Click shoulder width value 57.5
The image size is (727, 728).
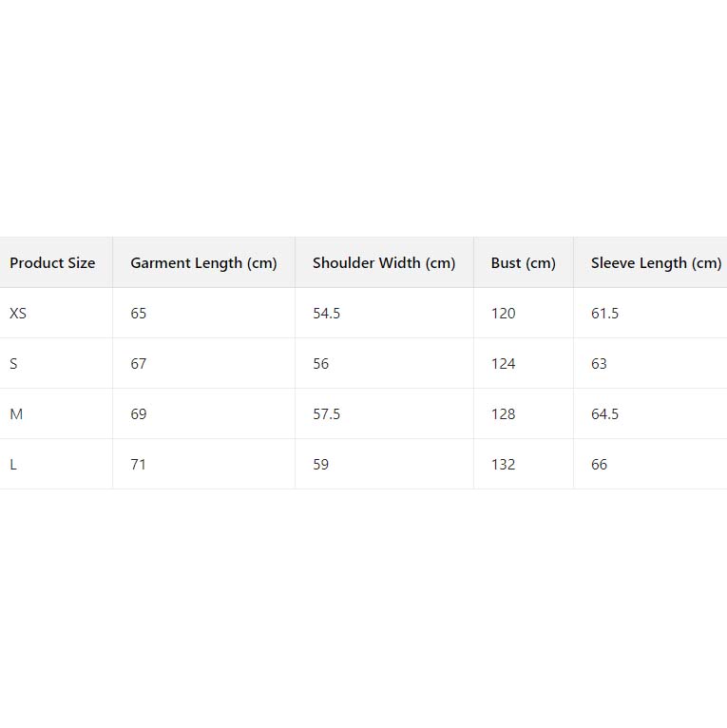pos(326,414)
